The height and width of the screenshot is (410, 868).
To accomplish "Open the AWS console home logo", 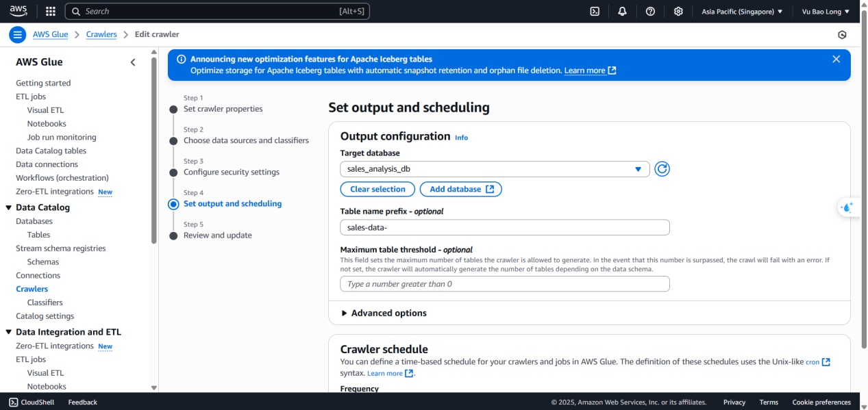I will pyautogui.click(x=18, y=11).
